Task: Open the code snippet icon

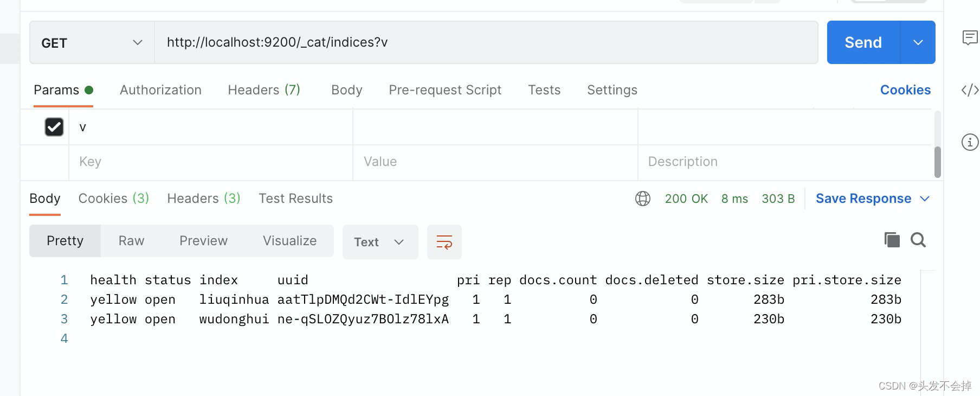Action: coord(970,90)
